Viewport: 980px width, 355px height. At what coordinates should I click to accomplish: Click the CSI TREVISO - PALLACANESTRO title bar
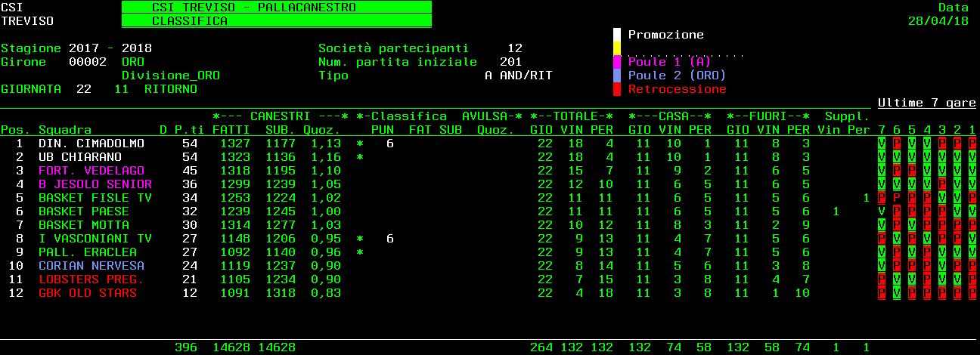pyautogui.click(x=276, y=8)
